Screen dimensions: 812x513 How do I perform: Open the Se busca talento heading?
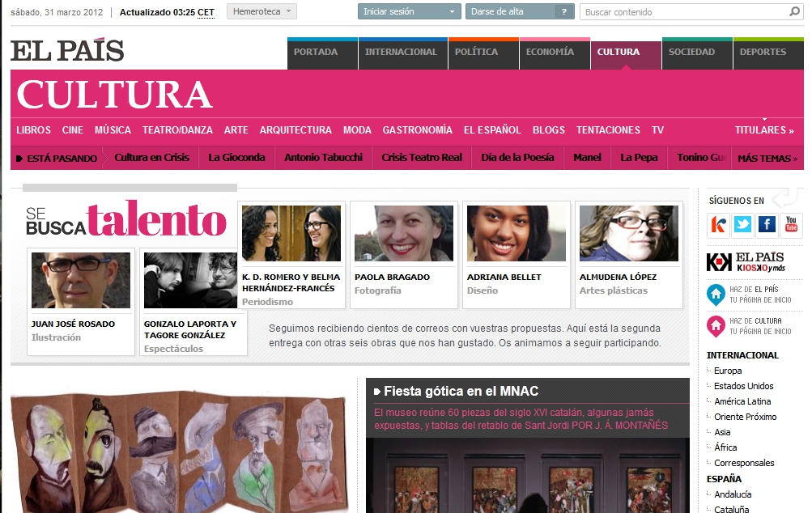click(126, 219)
